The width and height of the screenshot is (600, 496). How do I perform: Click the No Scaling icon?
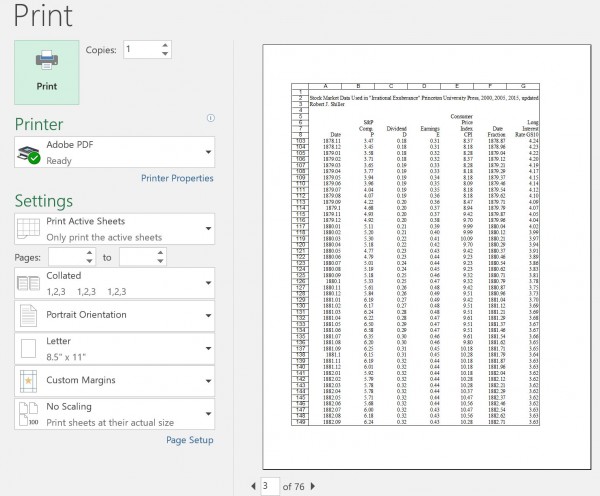click(30, 414)
